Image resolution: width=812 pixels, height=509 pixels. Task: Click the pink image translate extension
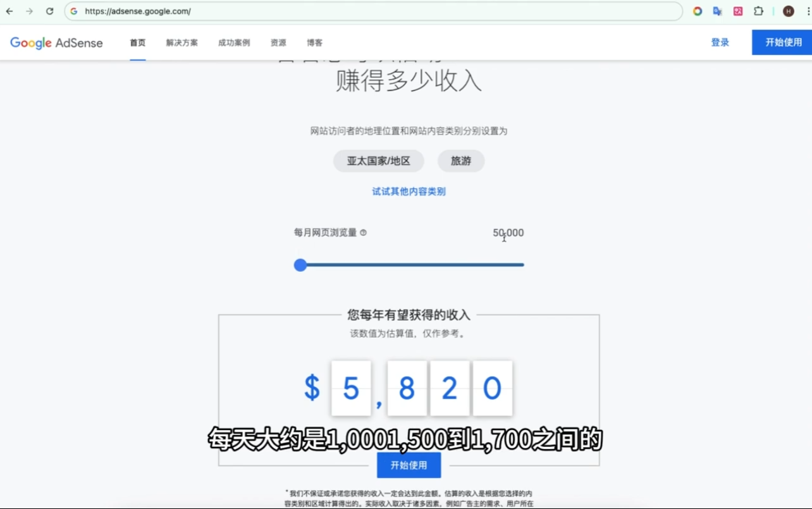738,11
